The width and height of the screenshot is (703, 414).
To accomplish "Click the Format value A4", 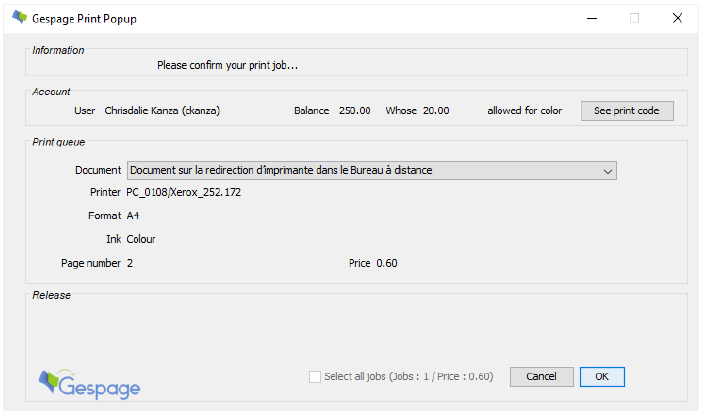I will 133,216.
